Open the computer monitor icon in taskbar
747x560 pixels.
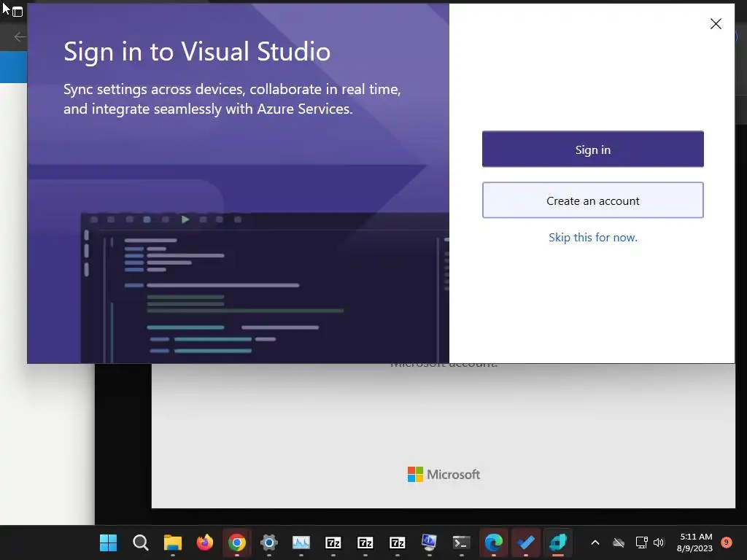pyautogui.click(x=429, y=542)
